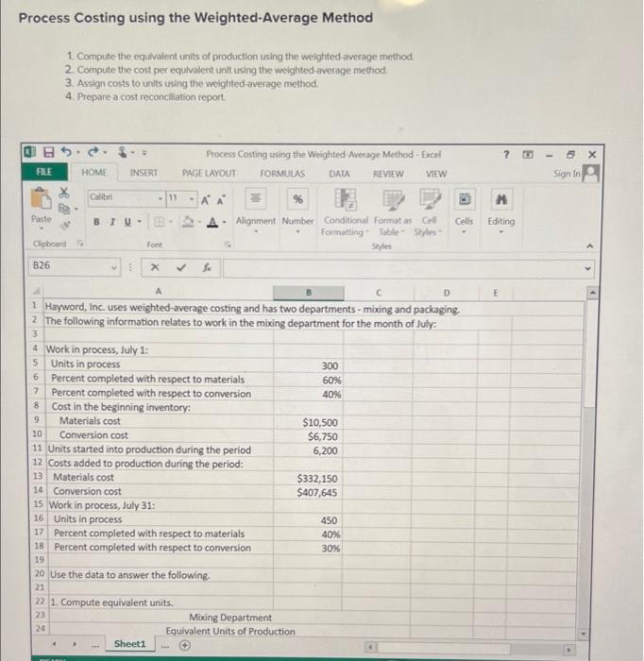Go to the next sheet with the right tab arrow

pos(75,645)
